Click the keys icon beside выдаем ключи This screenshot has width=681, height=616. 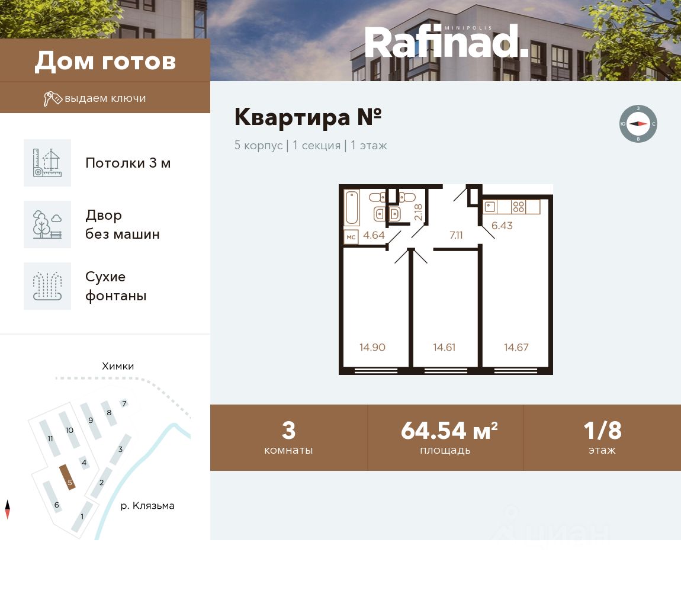(53, 98)
